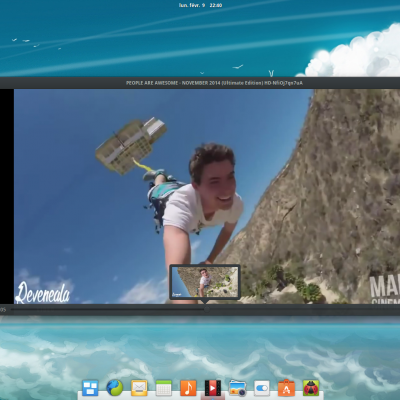Open the Multitasking View dock icon
The image size is (400, 400).
(x=90, y=388)
